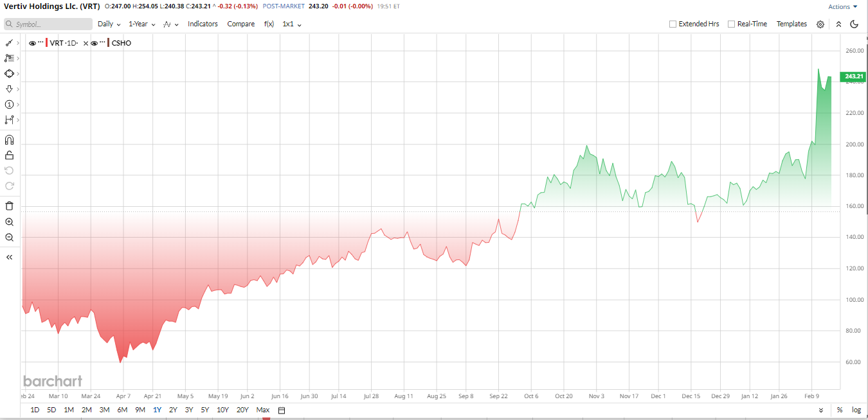
Task: Click the VRT series color marker
Action: (46, 43)
